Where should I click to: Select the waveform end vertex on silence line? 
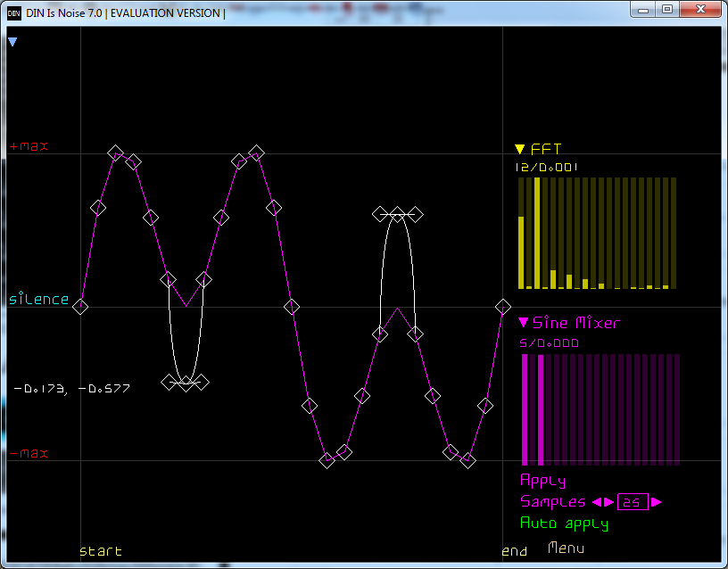click(x=503, y=307)
